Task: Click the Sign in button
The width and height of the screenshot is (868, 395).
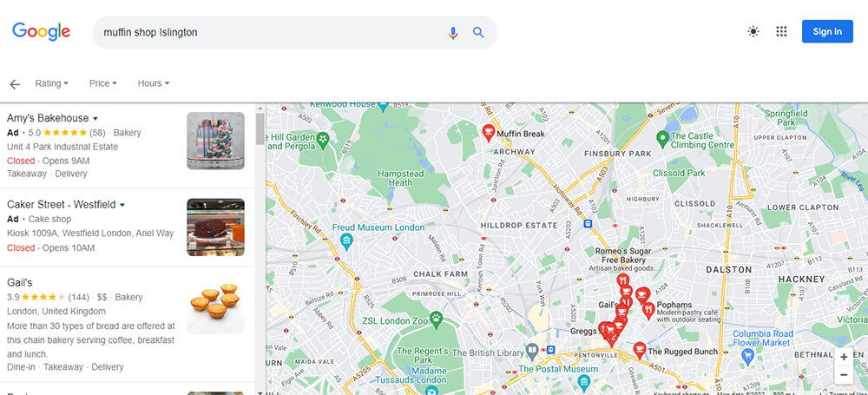Action: 827,31
